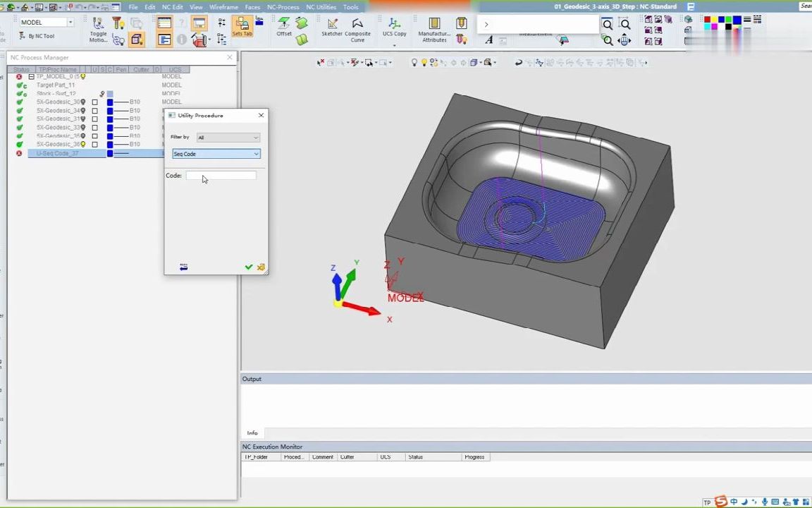Viewport: 812px width, 508px height.
Task: Click the Toggle Motions icon
Action: click(x=98, y=27)
